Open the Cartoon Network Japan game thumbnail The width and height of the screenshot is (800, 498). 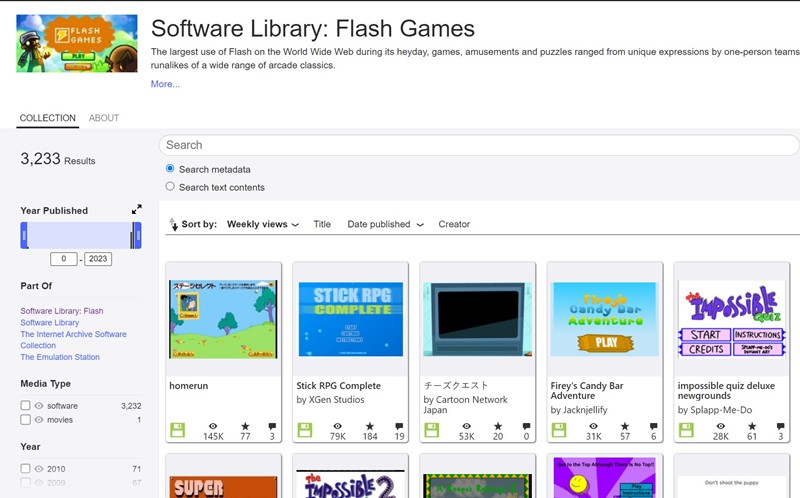coord(478,319)
